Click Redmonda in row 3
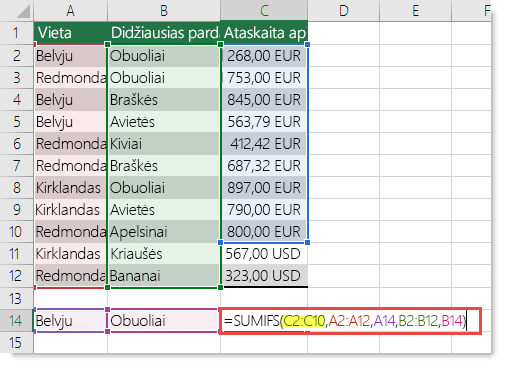This screenshot has height=368, width=506. point(70,78)
